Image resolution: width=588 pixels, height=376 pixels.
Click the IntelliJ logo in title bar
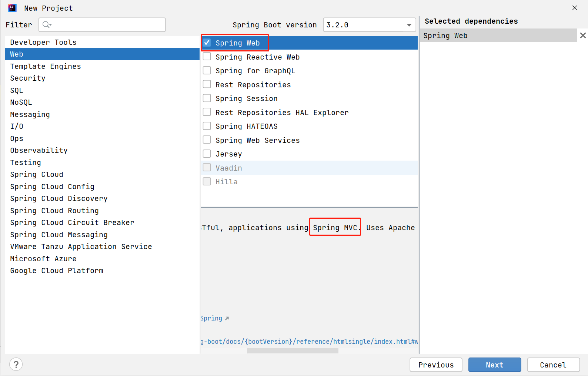pyautogui.click(x=12, y=8)
